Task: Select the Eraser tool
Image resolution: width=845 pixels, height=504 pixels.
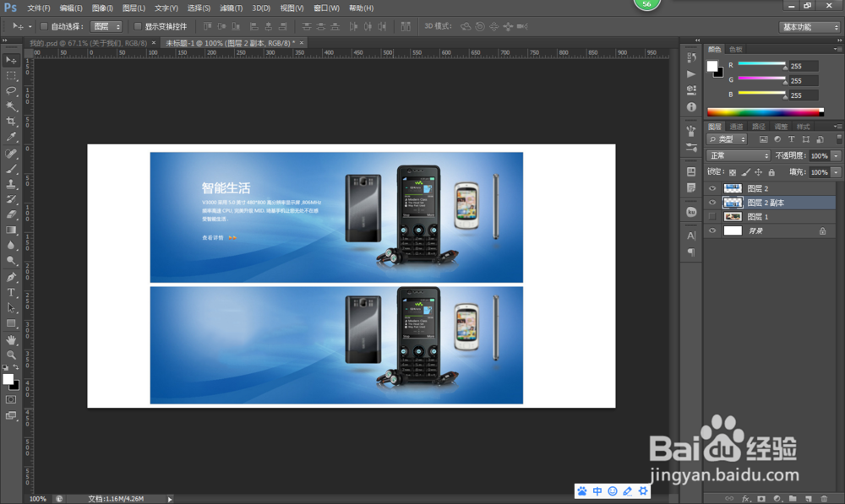Action: [x=11, y=214]
